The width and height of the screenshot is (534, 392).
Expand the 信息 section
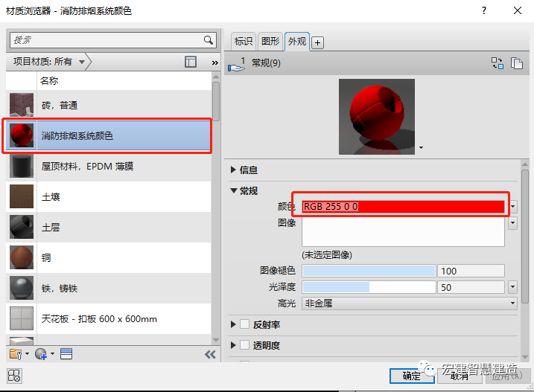233,170
